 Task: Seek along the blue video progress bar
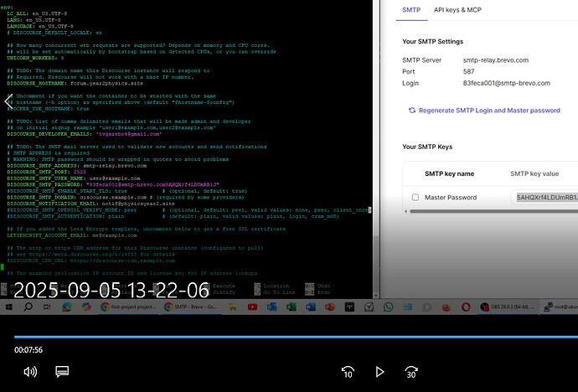[296, 337]
